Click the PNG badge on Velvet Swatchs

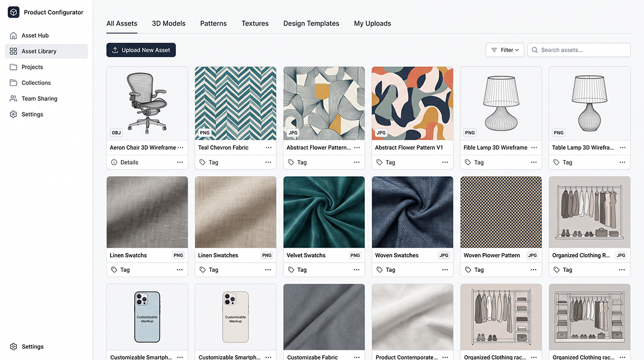point(355,255)
